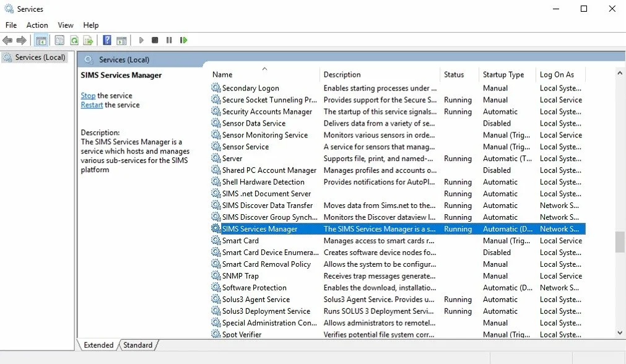
Task: Select the Sensor Data Service gear icon
Action: click(x=216, y=123)
